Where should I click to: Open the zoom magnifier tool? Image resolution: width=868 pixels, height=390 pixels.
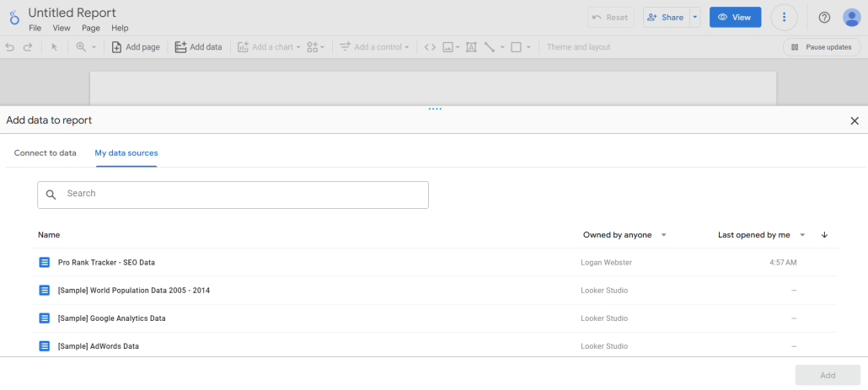pyautogui.click(x=82, y=47)
